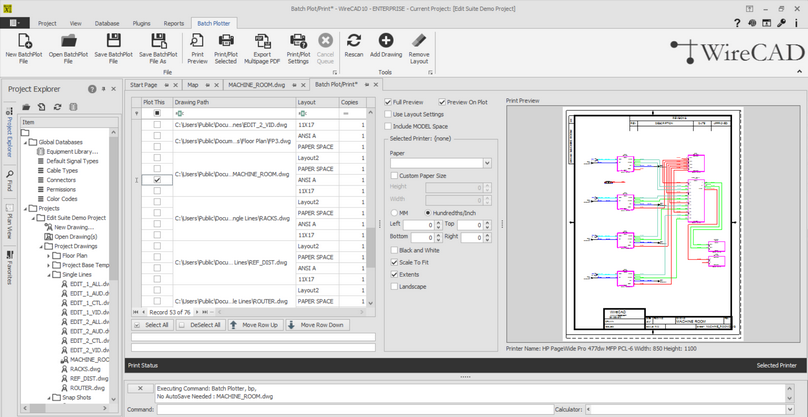Toggle the Scale To Fit checkbox
This screenshot has height=417, width=808.
click(394, 262)
